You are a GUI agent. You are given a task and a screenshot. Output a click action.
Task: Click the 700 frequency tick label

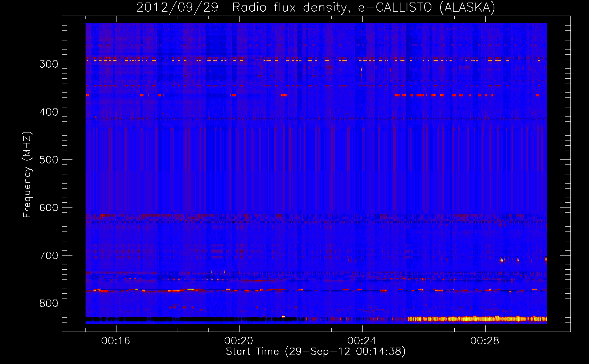tap(49, 256)
